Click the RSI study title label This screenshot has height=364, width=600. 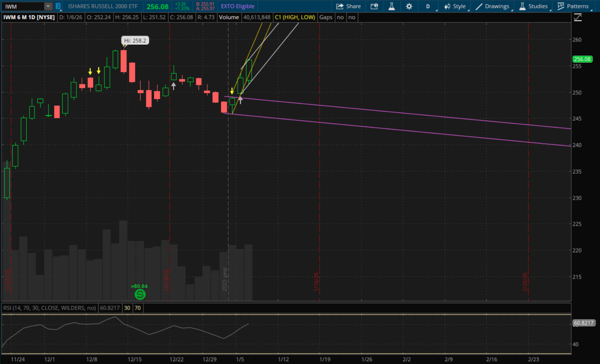click(50, 308)
